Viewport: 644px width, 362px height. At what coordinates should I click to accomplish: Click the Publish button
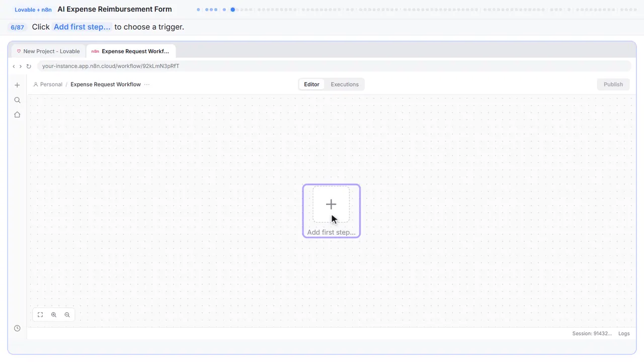pyautogui.click(x=613, y=84)
